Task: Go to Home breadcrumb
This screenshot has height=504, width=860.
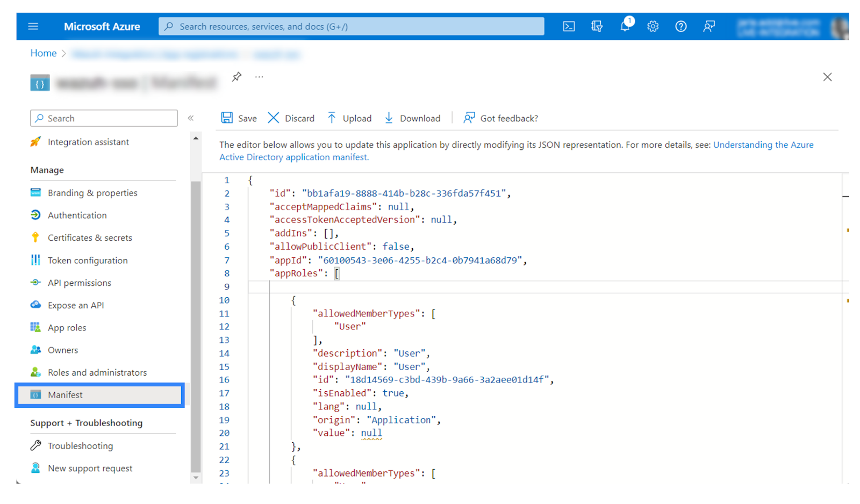Action: coord(44,53)
